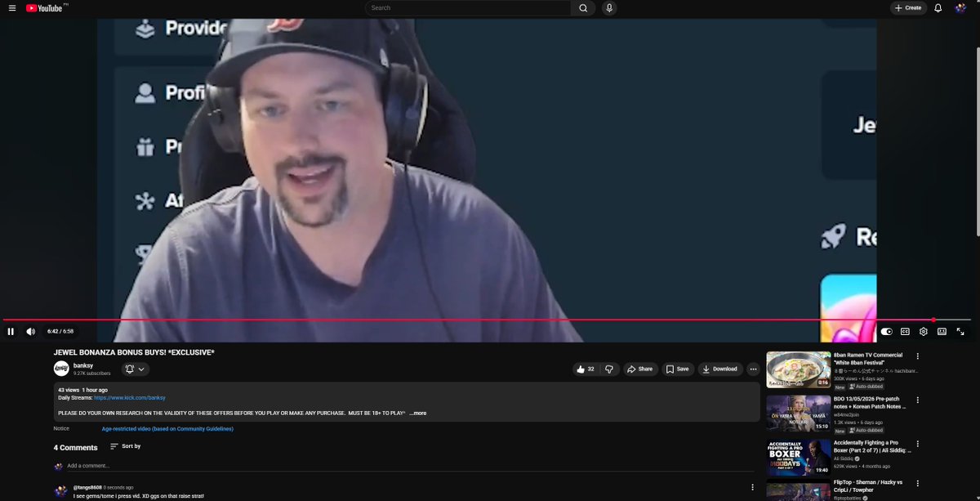Open the BDO 13/05/2026 Pre-patch notes title

[x=869, y=403]
